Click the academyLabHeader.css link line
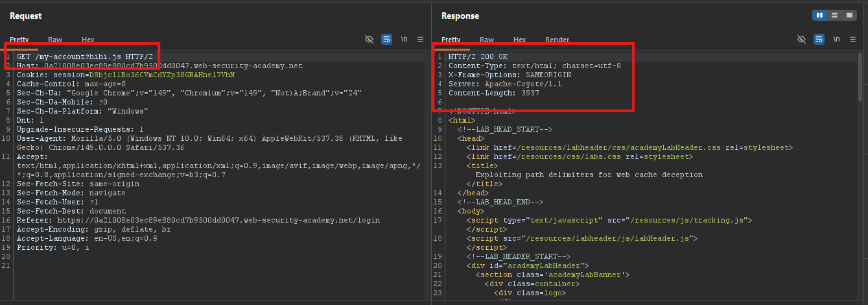Image resolution: width=868 pixels, height=305 pixels. point(629,147)
